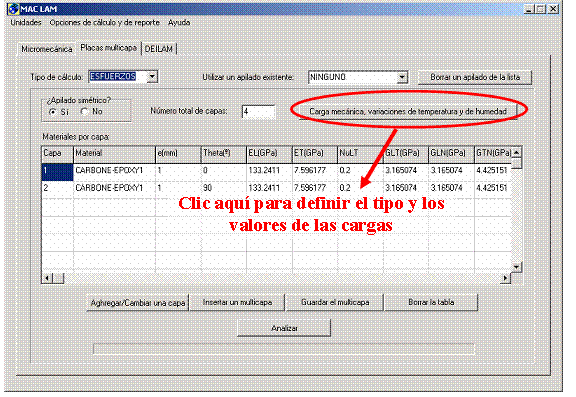Click Borrar la tabla button

[431, 302]
